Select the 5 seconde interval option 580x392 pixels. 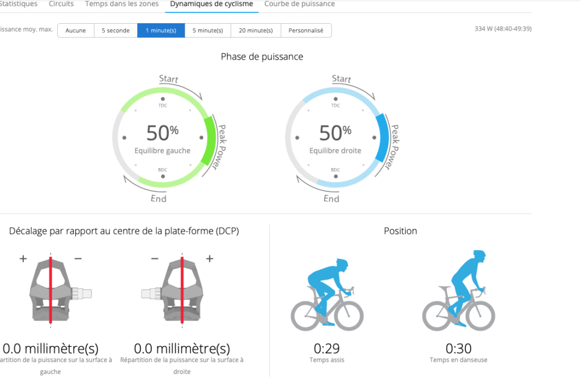[116, 31]
